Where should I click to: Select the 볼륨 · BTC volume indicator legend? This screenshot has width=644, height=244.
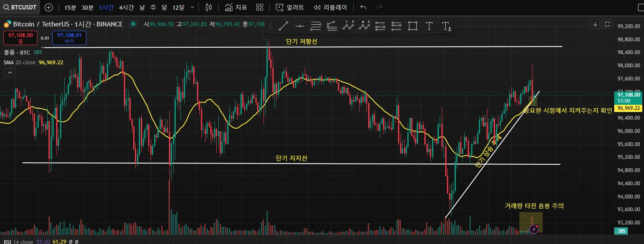click(23, 52)
